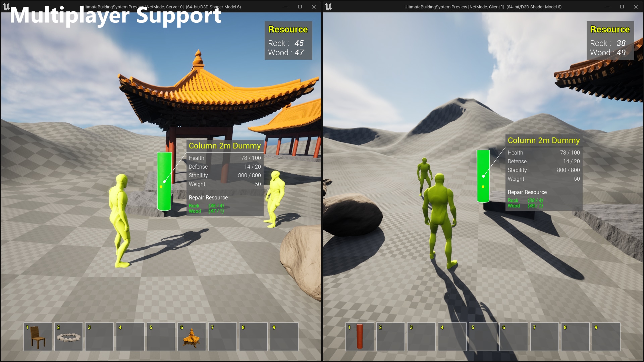
Task: Minimize the Server 0 preview window
Action: click(286, 7)
